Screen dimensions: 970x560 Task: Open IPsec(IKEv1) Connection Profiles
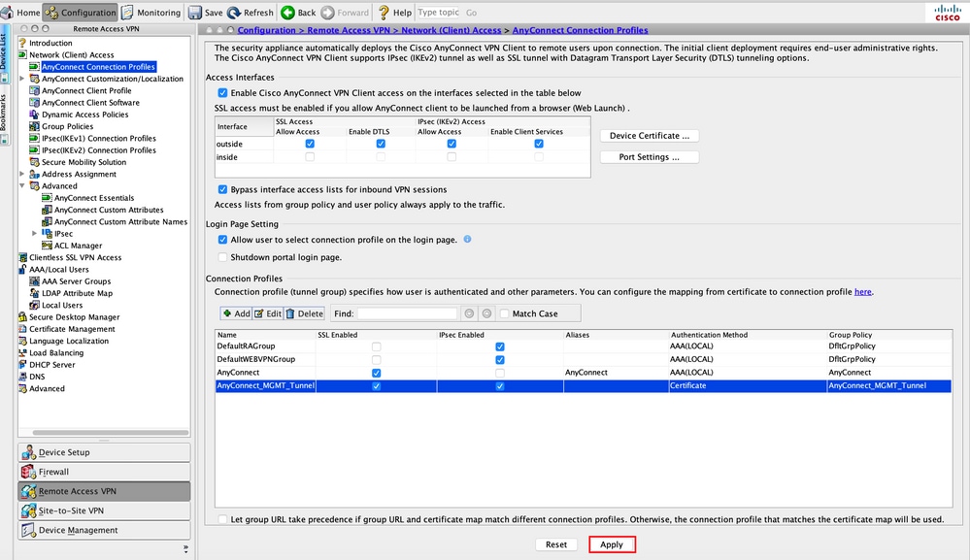tap(98, 139)
